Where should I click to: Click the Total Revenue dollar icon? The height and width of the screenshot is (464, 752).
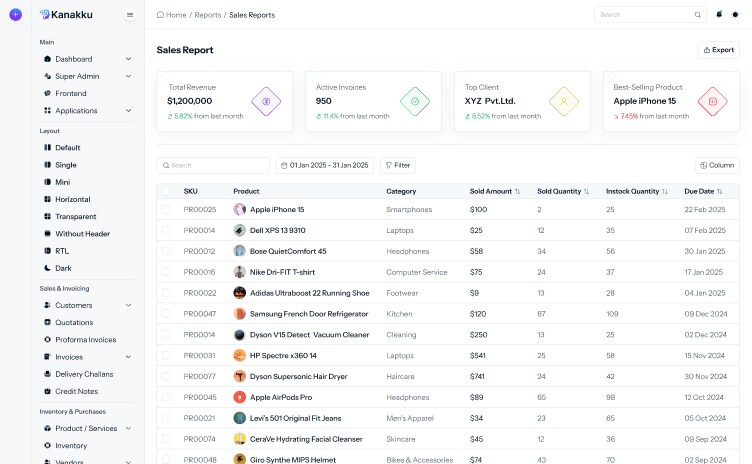point(265,101)
